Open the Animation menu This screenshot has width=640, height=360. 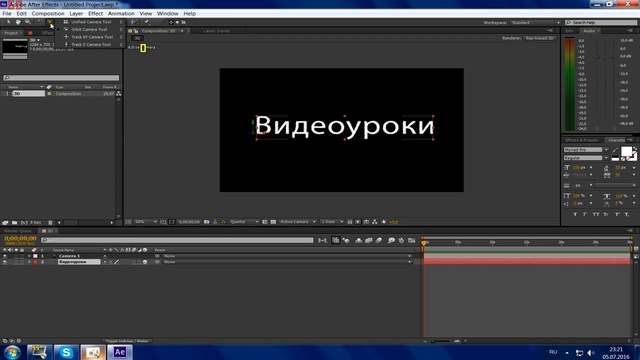[x=121, y=13]
